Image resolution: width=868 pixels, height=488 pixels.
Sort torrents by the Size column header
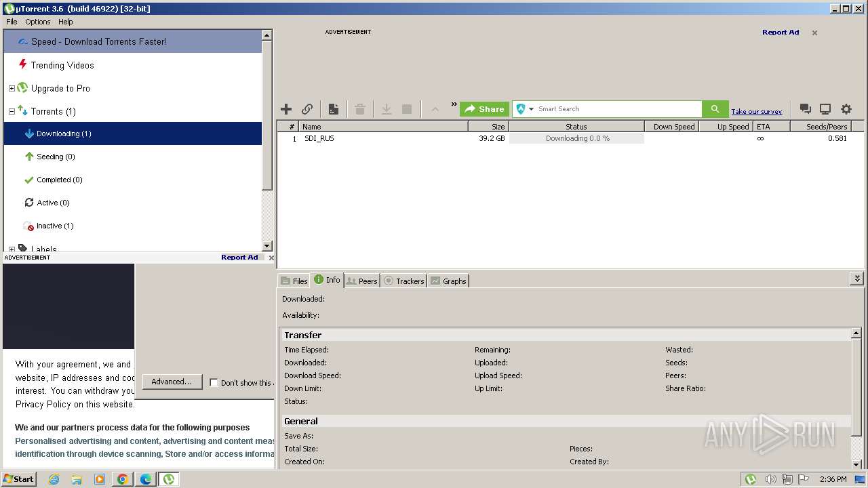[488, 127]
